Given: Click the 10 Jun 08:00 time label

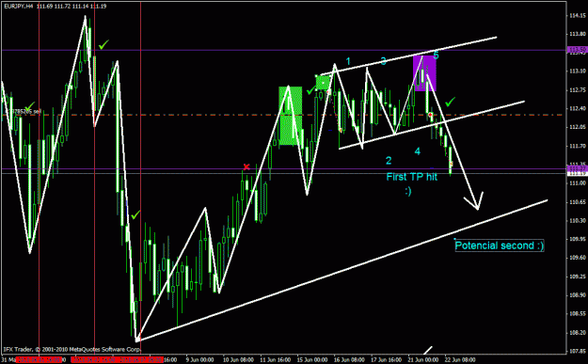Looking at the screenshot, I should click(239, 360).
